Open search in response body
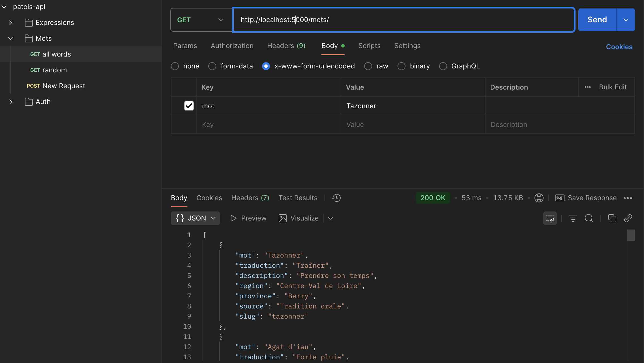This screenshot has width=644, height=363. click(589, 218)
